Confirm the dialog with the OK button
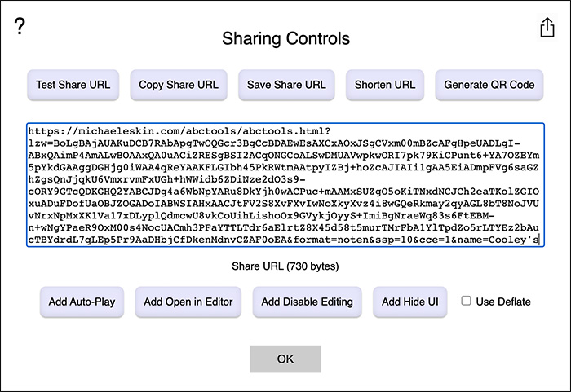 [x=285, y=359]
